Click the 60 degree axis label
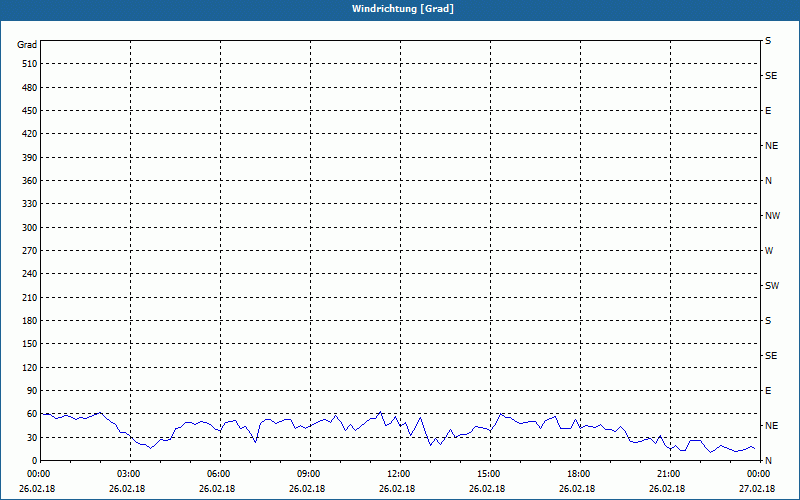 pyautogui.click(x=32, y=413)
